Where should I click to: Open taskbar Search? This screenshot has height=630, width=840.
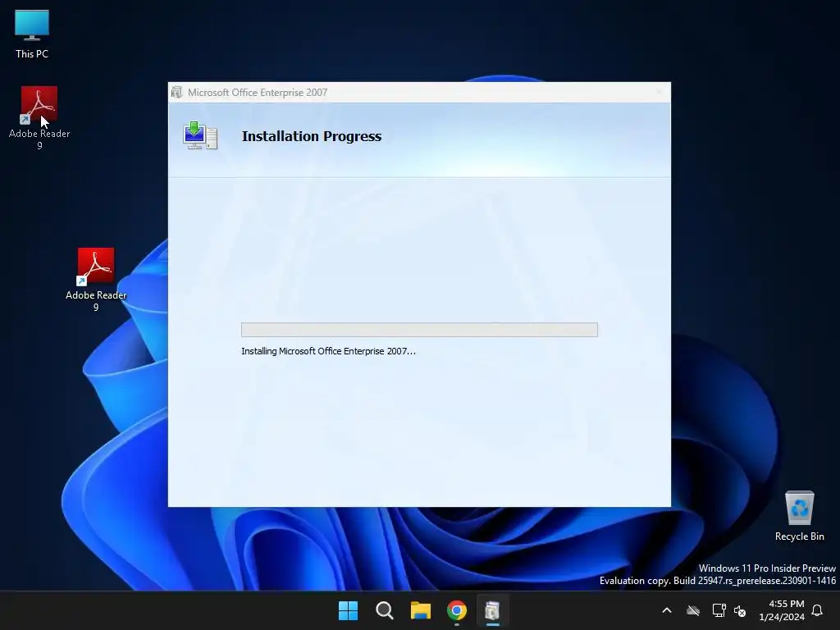[x=385, y=610]
